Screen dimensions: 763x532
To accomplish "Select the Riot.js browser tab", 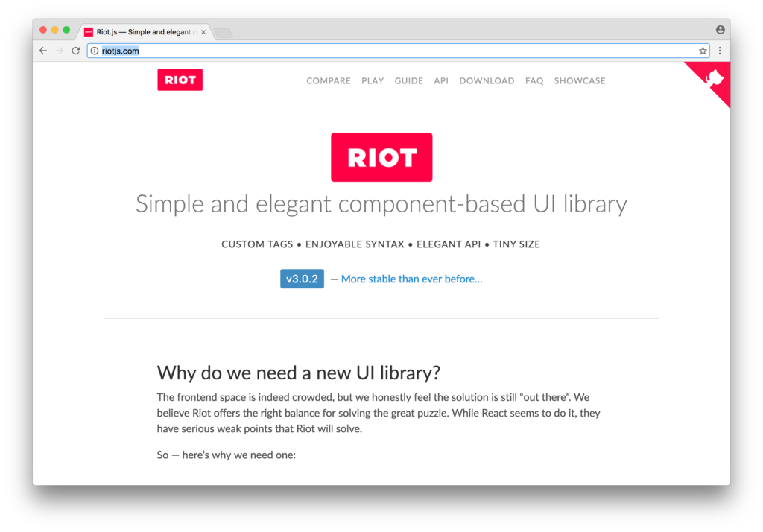I will point(145,32).
